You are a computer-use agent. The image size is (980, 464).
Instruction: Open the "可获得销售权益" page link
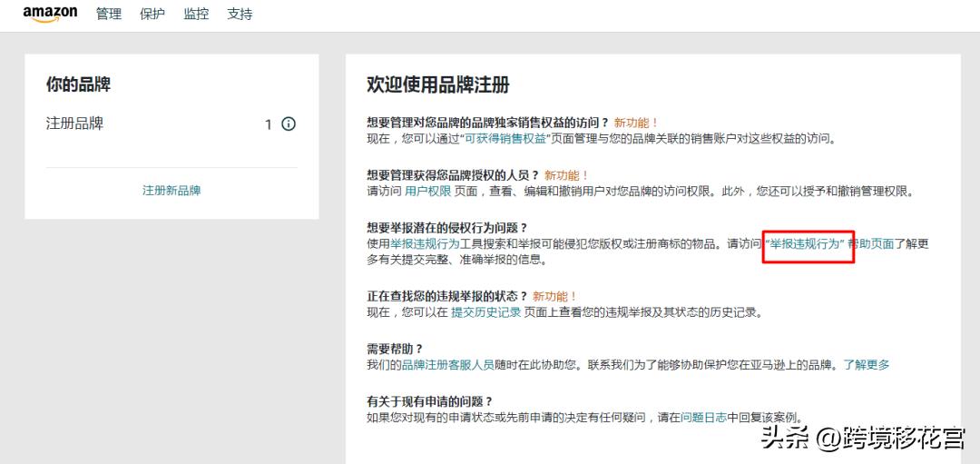(504, 139)
